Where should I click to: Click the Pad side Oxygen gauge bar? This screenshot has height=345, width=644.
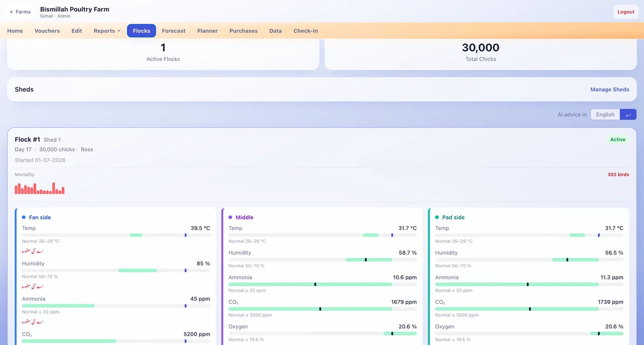529,333
